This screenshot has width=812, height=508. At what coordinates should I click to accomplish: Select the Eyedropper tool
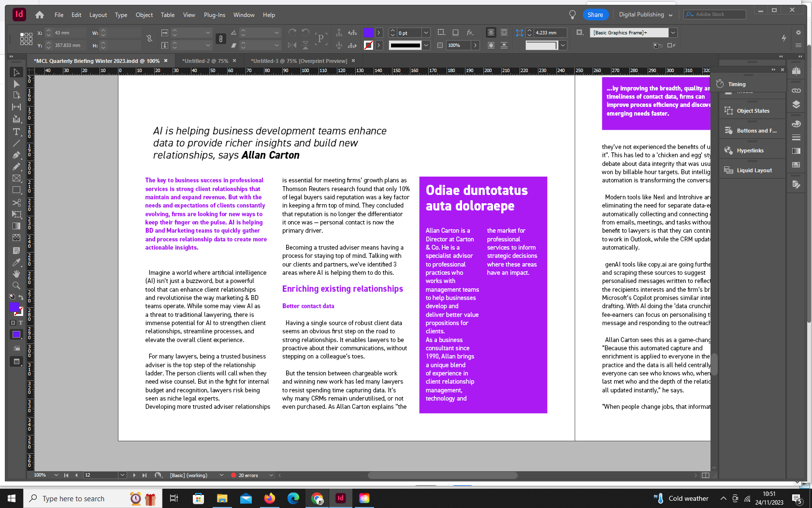pyautogui.click(x=16, y=262)
